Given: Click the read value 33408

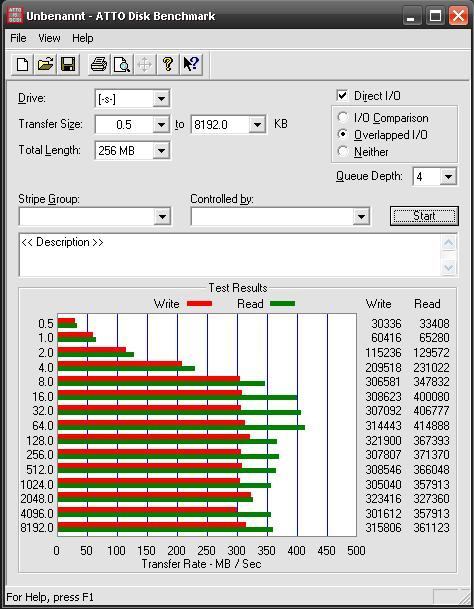Looking at the screenshot, I should (434, 324).
